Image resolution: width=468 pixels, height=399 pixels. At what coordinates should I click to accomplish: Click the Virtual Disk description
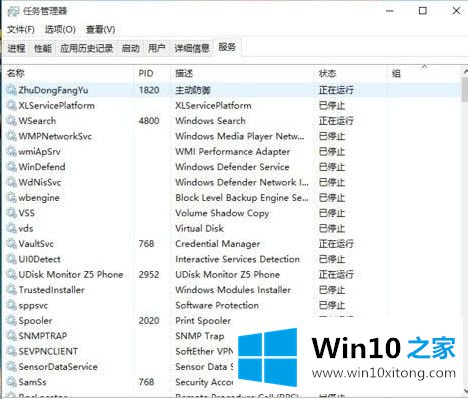click(199, 228)
